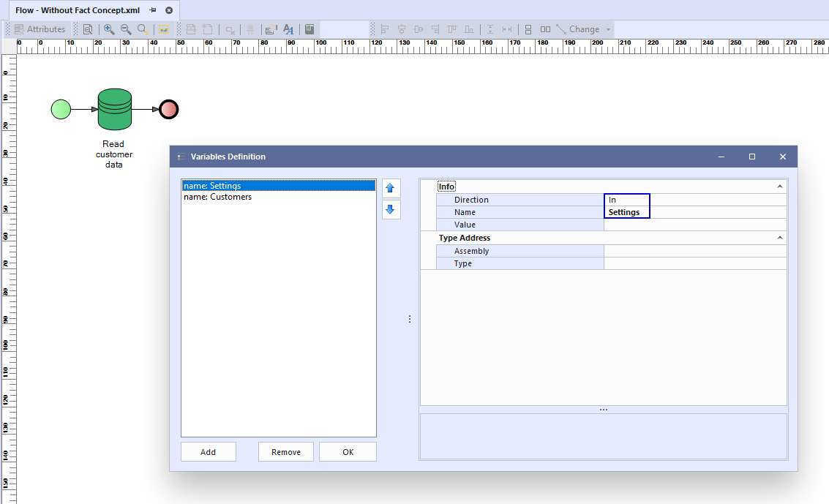The image size is (829, 504).
Task: Click the vertical spacing equalize icon
Action: [x=490, y=29]
